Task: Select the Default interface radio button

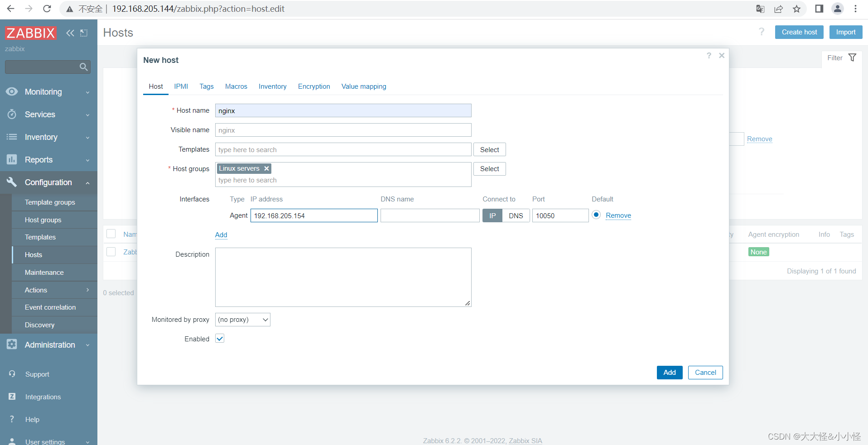Action: click(x=596, y=215)
